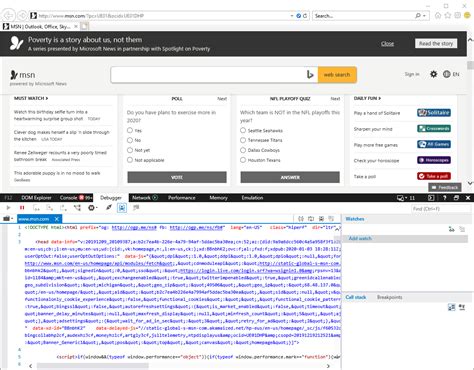Switch to DOM Explorer tab
This screenshot has width=474, height=370.
click(x=36, y=198)
